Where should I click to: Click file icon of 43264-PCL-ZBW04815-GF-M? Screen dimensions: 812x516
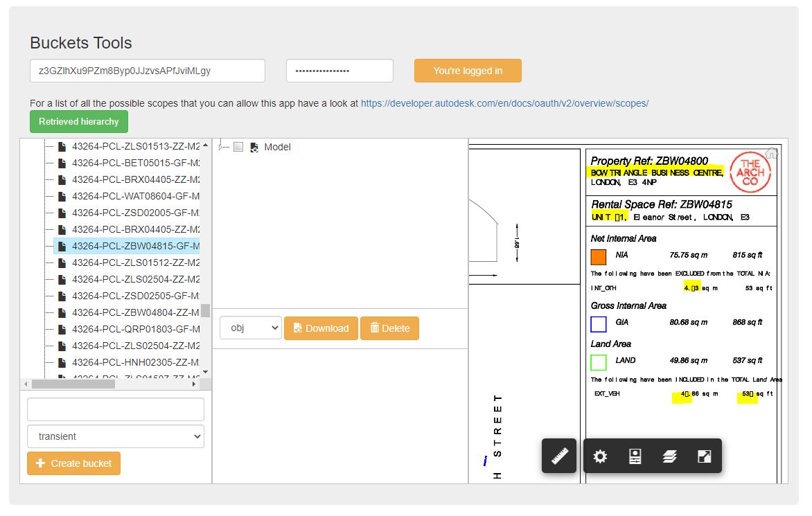pos(62,246)
